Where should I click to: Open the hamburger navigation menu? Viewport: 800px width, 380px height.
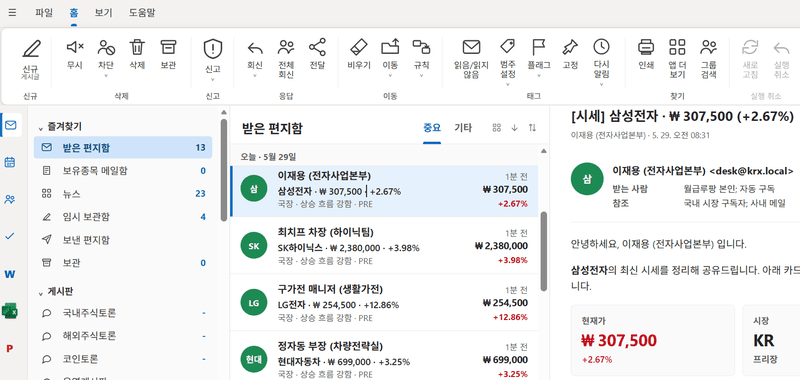point(12,12)
